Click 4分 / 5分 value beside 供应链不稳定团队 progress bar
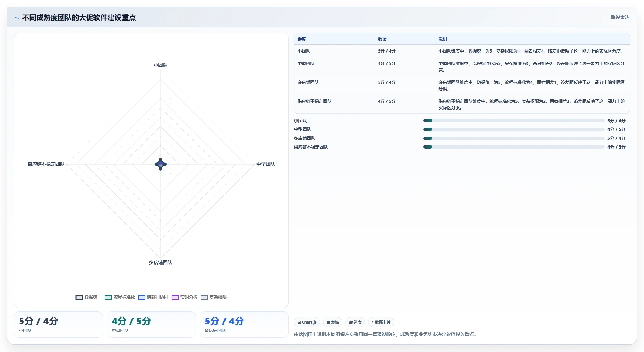Screen dimensions: 644x352 click(616, 147)
